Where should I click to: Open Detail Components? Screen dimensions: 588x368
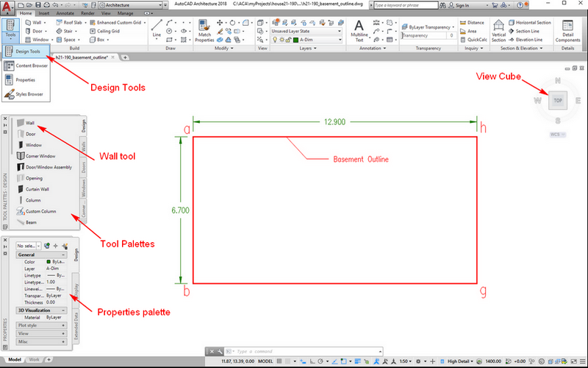(x=567, y=31)
